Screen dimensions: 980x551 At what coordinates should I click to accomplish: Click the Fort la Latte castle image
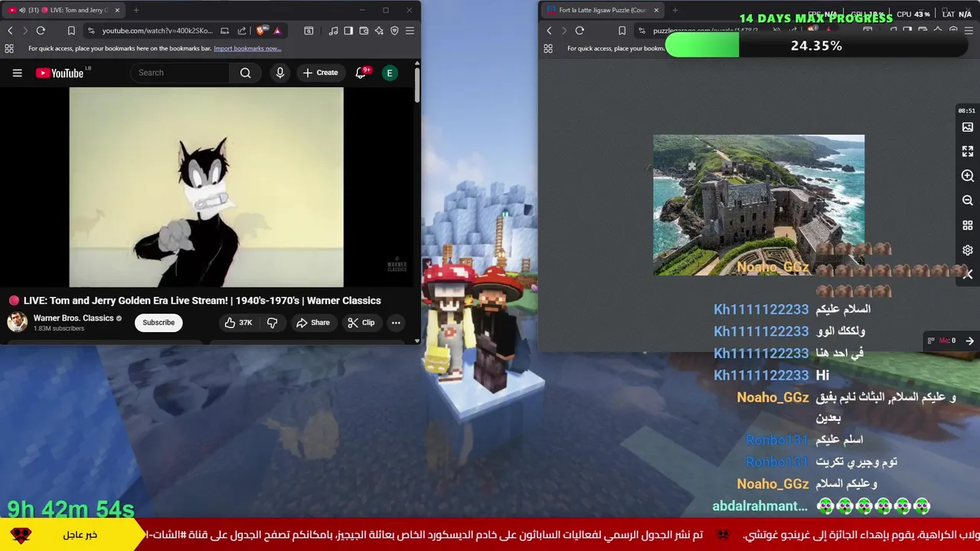tap(759, 205)
